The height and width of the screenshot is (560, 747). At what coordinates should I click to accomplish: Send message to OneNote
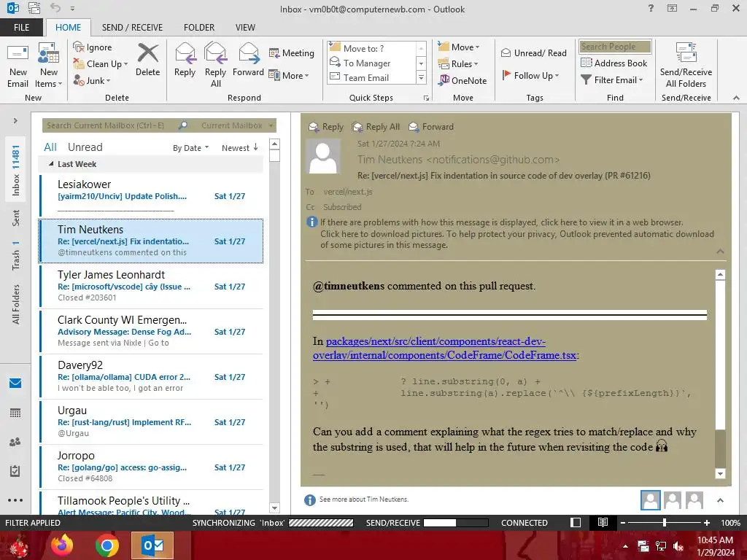[462, 80]
